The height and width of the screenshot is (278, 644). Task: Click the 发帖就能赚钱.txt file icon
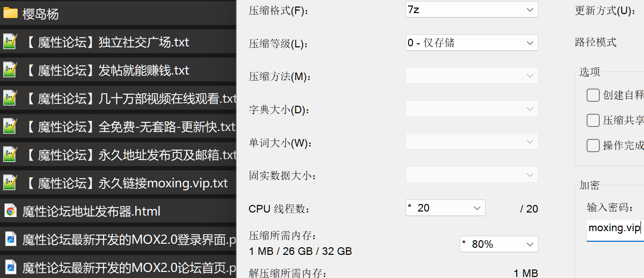(x=10, y=70)
